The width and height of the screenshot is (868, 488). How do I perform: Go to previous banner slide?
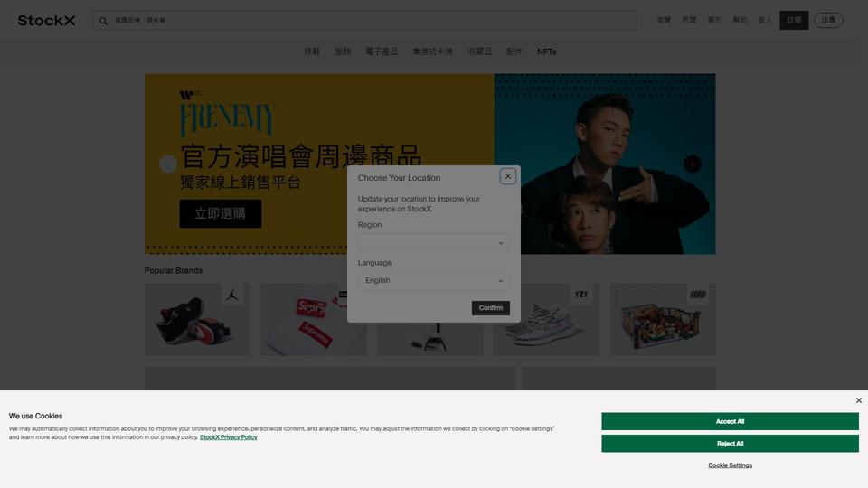168,164
